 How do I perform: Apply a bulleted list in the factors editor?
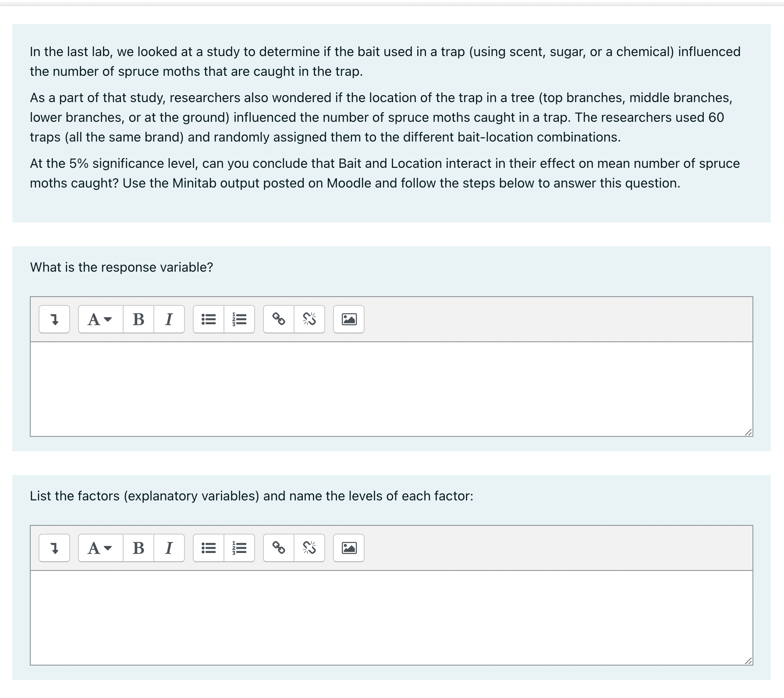(x=209, y=547)
